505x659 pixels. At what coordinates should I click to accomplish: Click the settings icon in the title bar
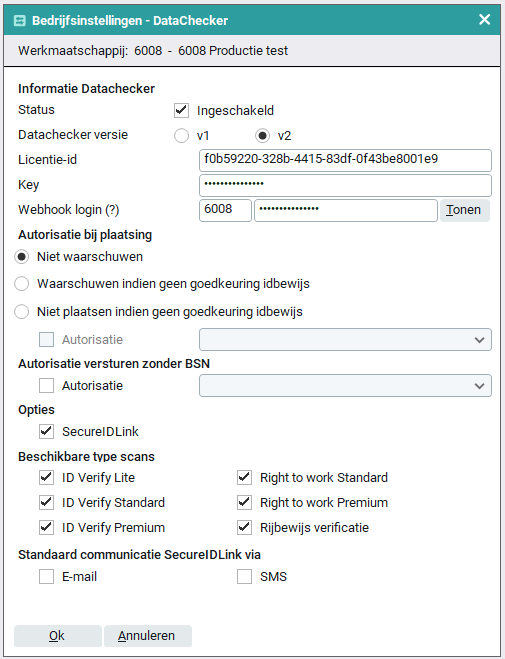[20, 21]
